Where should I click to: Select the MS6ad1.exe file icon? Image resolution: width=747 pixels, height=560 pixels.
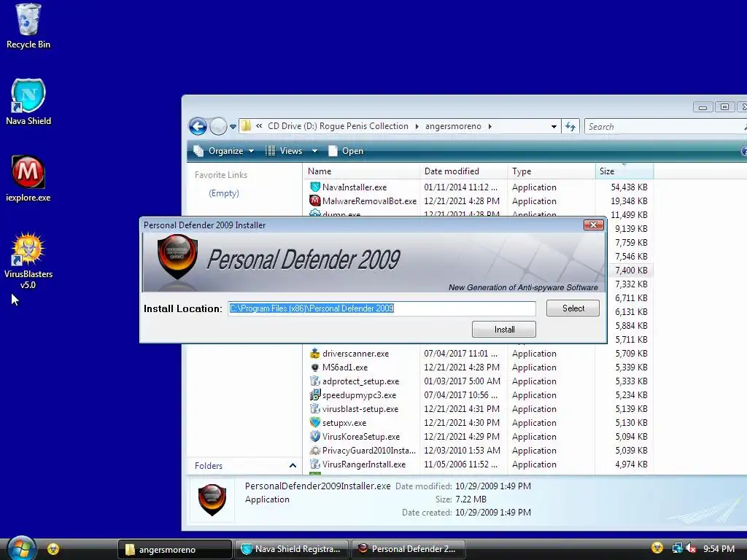coord(315,367)
